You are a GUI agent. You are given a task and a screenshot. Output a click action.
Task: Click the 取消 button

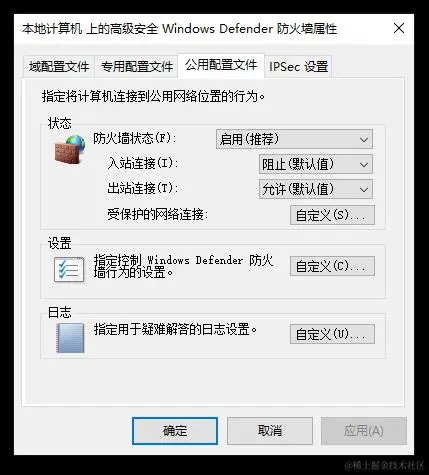click(270, 431)
